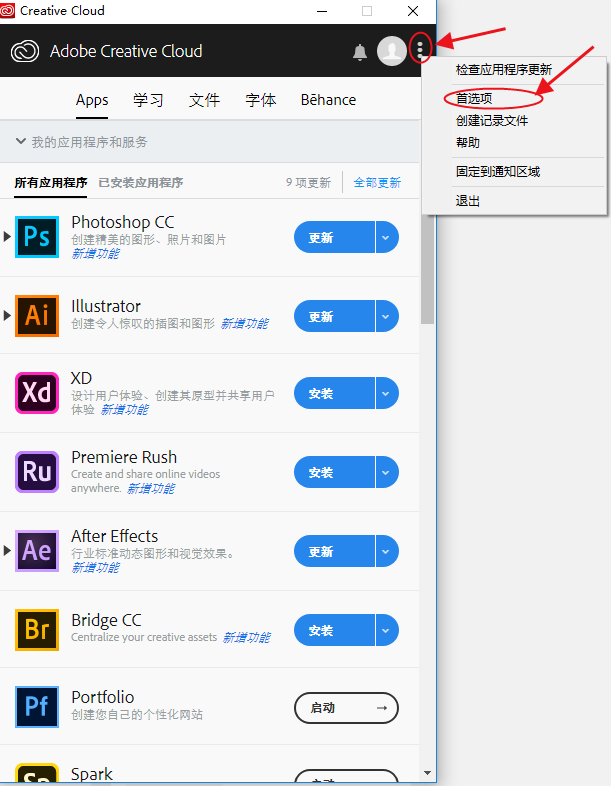Install Premiere Rush with 安装 button
611x786 pixels.
[x=334, y=472]
